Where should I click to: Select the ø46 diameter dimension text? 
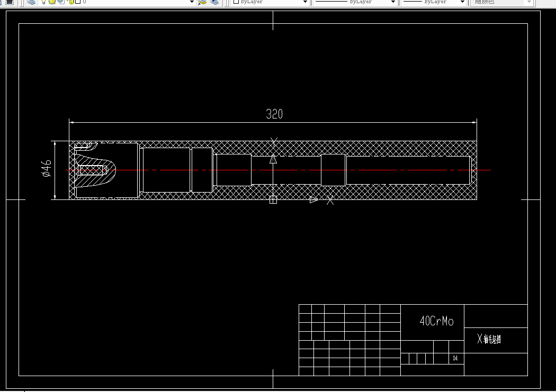click(x=47, y=168)
